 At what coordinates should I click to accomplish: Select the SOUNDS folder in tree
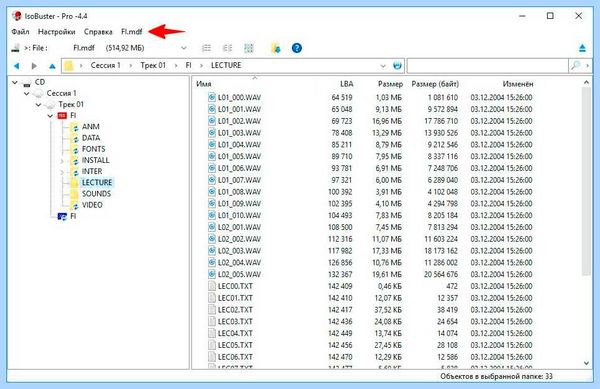(96, 194)
